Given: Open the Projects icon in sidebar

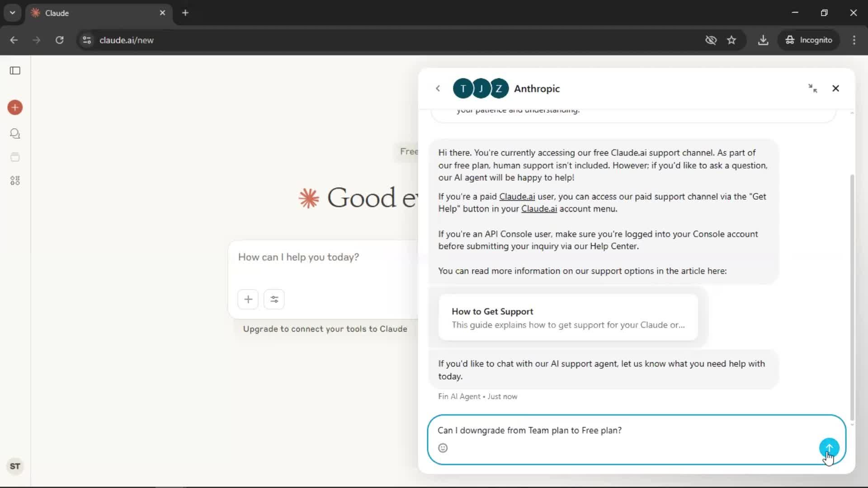Looking at the screenshot, I should point(15,157).
